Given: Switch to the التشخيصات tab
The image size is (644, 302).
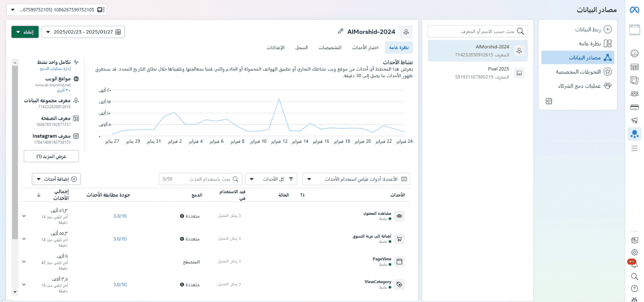Looking at the screenshot, I should point(330,48).
